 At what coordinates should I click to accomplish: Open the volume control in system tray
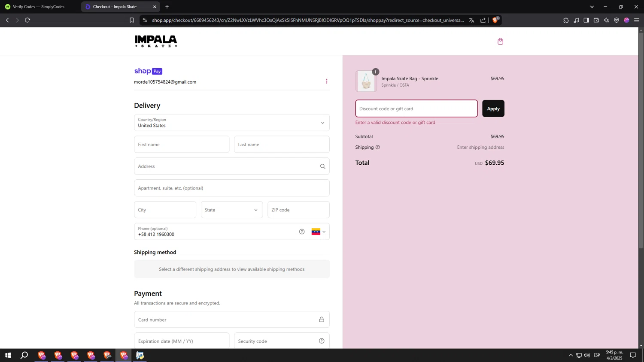pyautogui.click(x=587, y=355)
